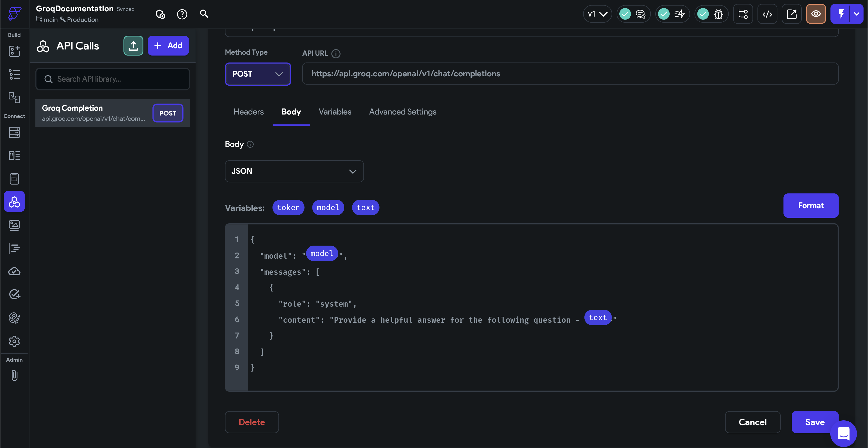The height and width of the screenshot is (448, 868).
Task: Expand the v1 version dropdown
Action: tap(598, 14)
